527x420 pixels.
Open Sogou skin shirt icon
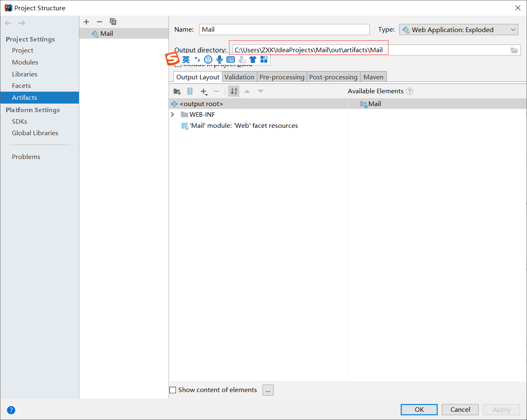(x=253, y=60)
